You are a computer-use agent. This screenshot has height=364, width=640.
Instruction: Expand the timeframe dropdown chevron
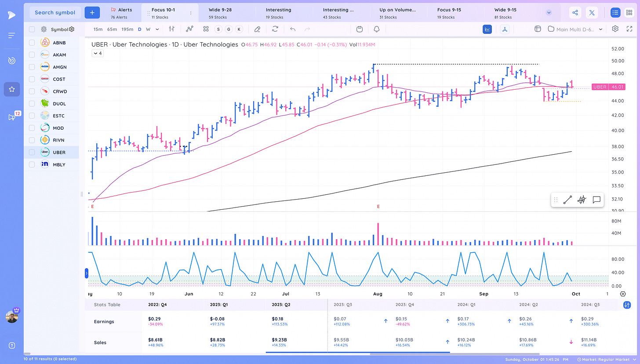coord(157,29)
